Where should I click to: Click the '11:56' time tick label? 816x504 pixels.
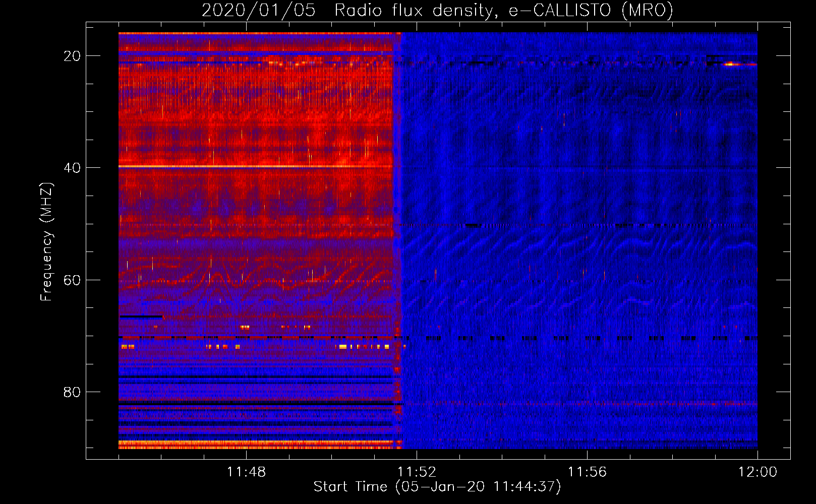coord(587,472)
